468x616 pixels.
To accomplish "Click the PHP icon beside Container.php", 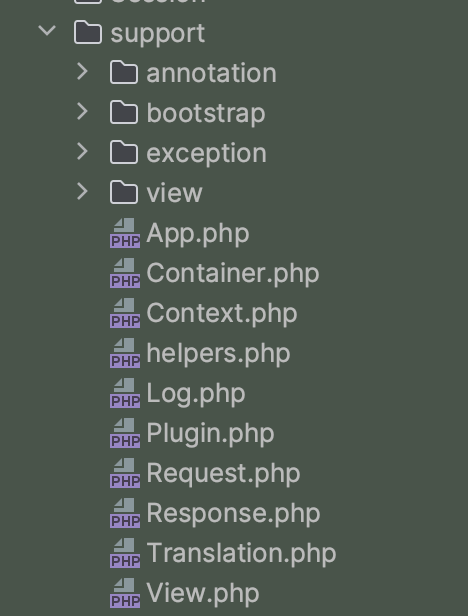I will coord(125,273).
